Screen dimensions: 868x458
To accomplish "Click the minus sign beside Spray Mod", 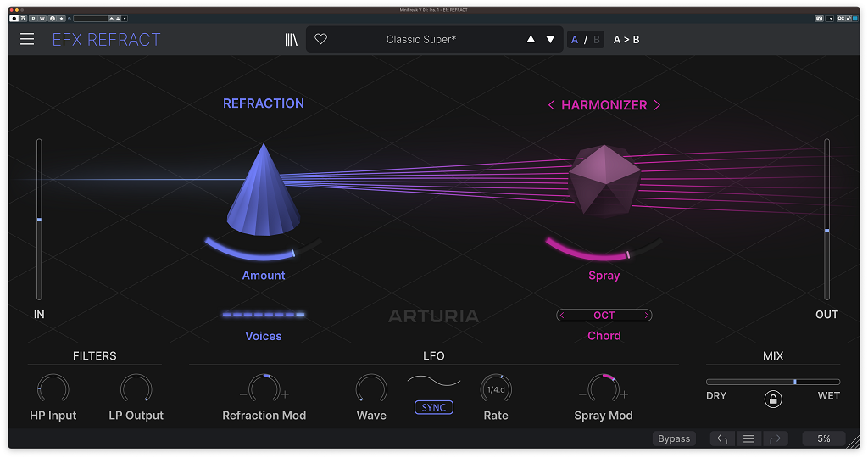I will 582,395.
